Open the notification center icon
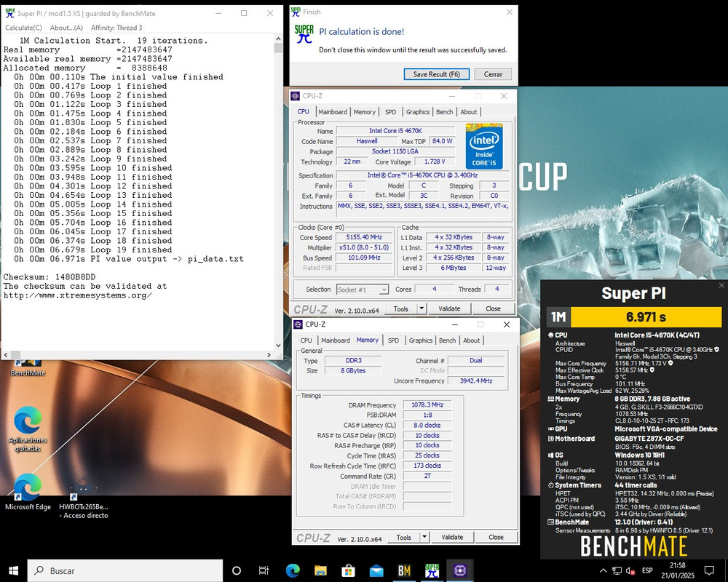This screenshot has width=728, height=582. pos(709,570)
